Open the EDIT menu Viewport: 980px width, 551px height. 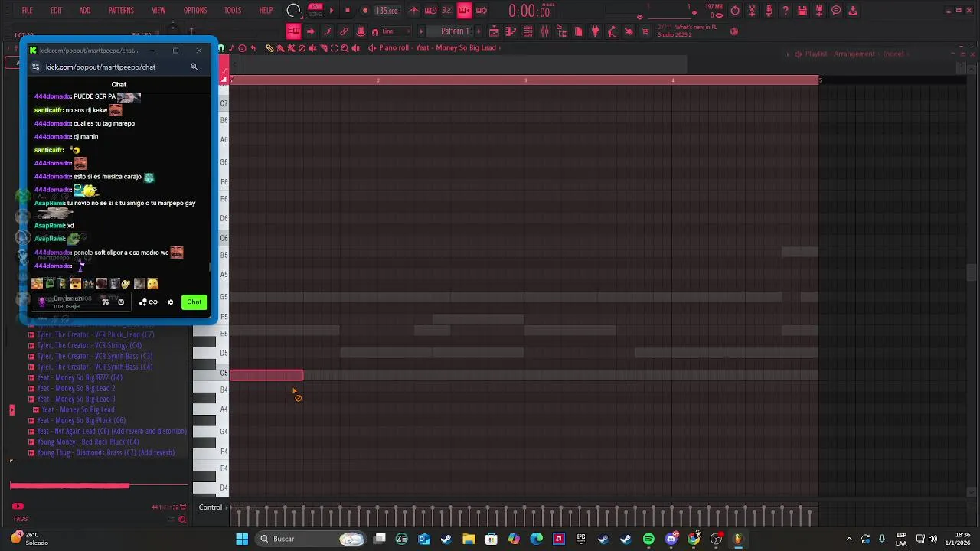tap(56, 11)
